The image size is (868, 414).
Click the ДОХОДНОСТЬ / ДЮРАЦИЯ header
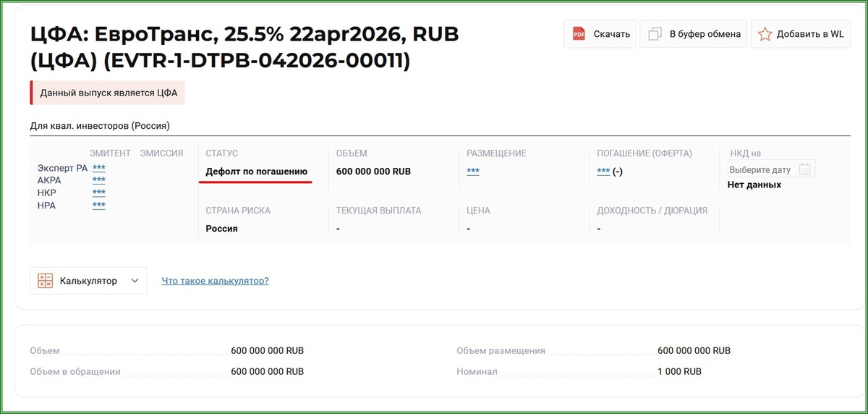pos(652,211)
